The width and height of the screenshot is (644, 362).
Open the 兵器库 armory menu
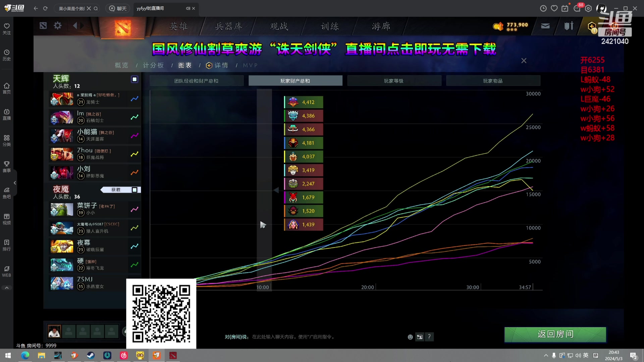pos(229,26)
